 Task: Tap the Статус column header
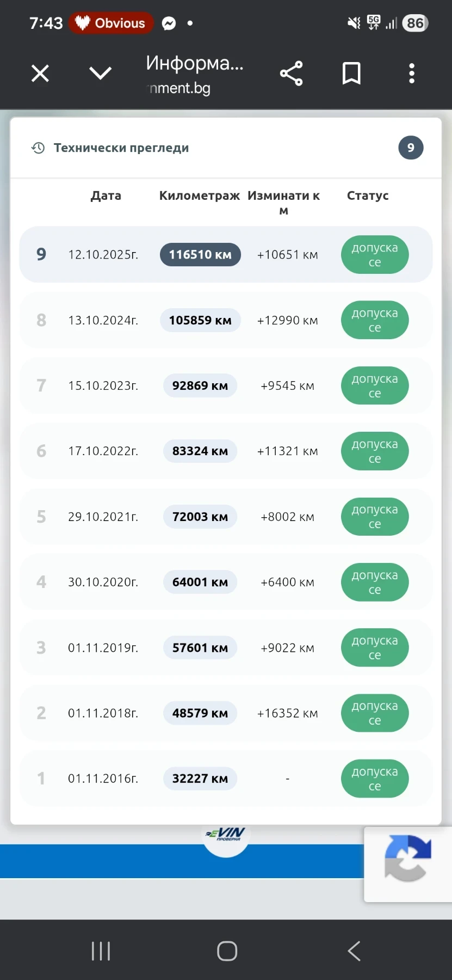pos(368,195)
